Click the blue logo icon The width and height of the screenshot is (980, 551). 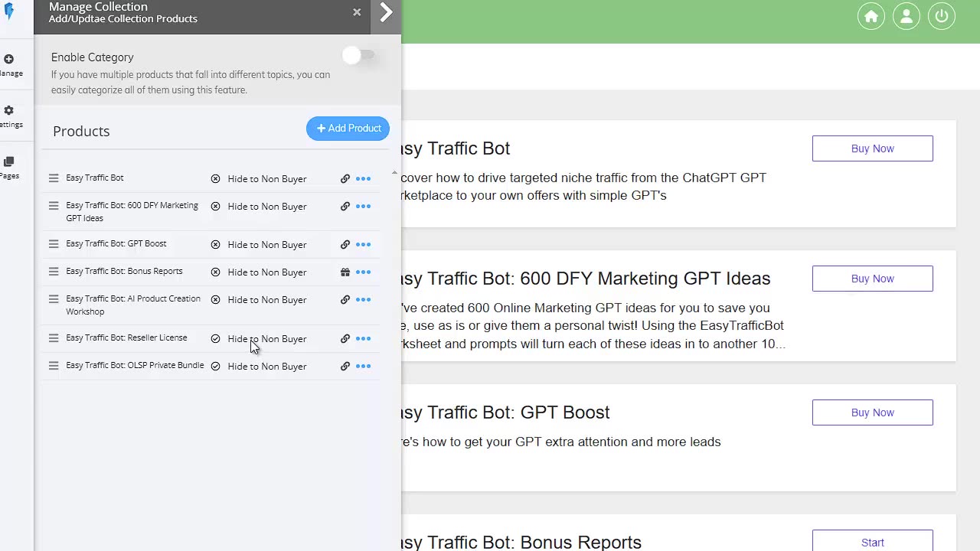tap(9, 11)
